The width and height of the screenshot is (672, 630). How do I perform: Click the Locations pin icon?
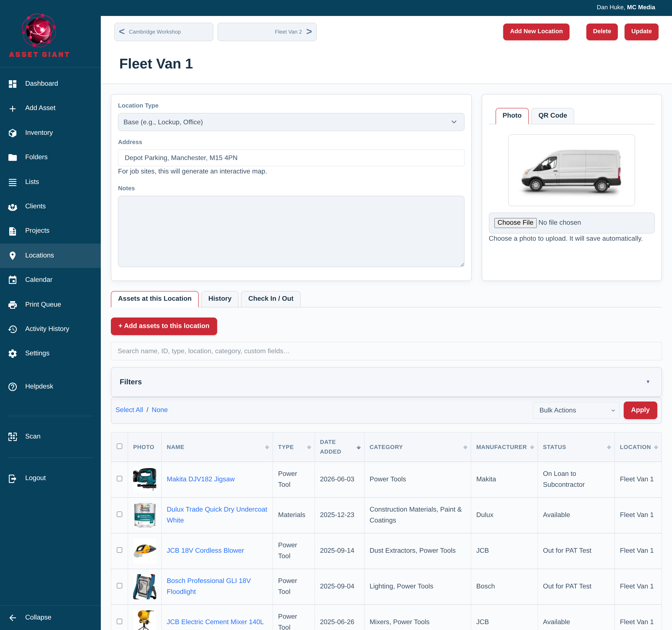(13, 256)
